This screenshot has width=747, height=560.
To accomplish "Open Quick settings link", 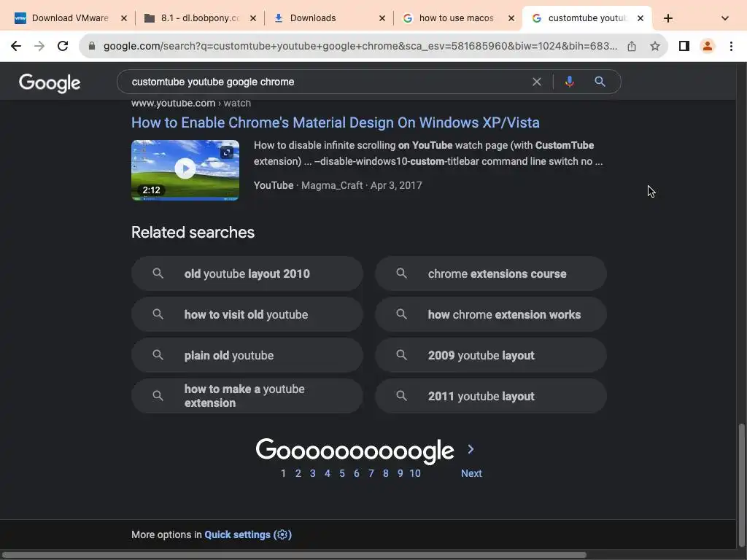I will pos(248,534).
